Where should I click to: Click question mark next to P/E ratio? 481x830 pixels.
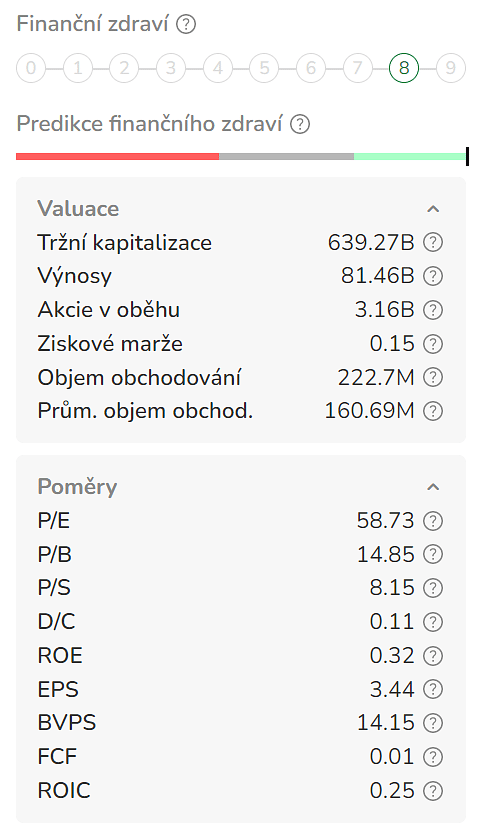pyautogui.click(x=433, y=521)
